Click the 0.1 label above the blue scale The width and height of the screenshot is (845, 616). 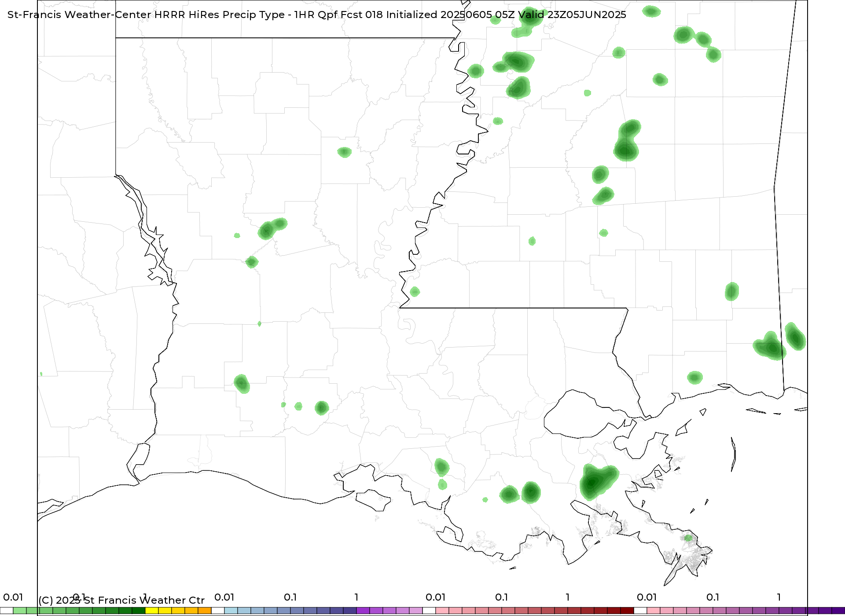tap(290, 597)
